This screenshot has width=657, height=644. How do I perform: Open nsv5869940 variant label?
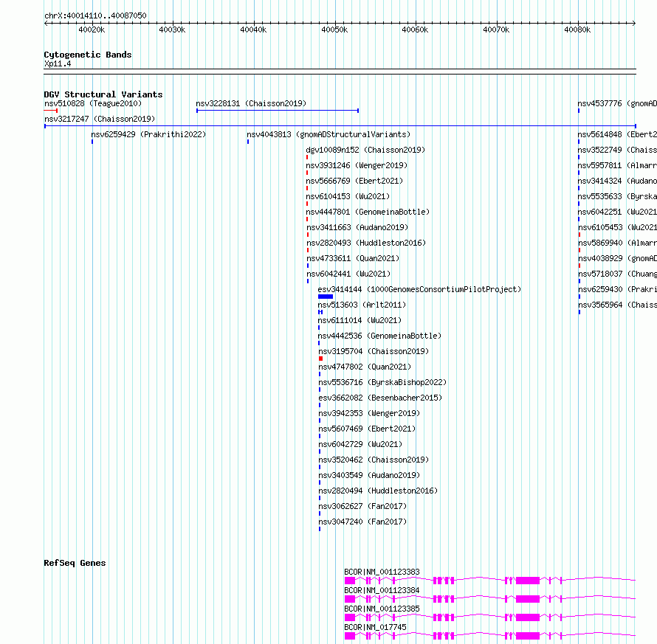pos(618,243)
